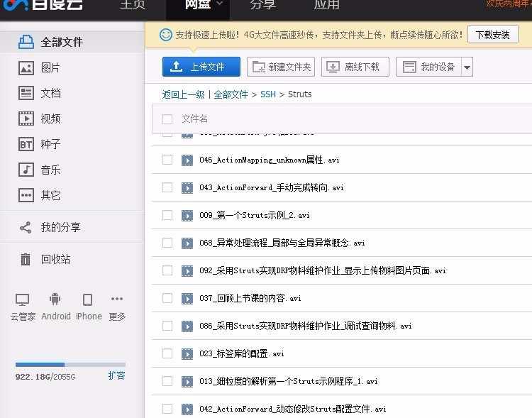Open the 文档 (Documents) category icon
Viewport: 532px width, 418px height.
point(26,93)
